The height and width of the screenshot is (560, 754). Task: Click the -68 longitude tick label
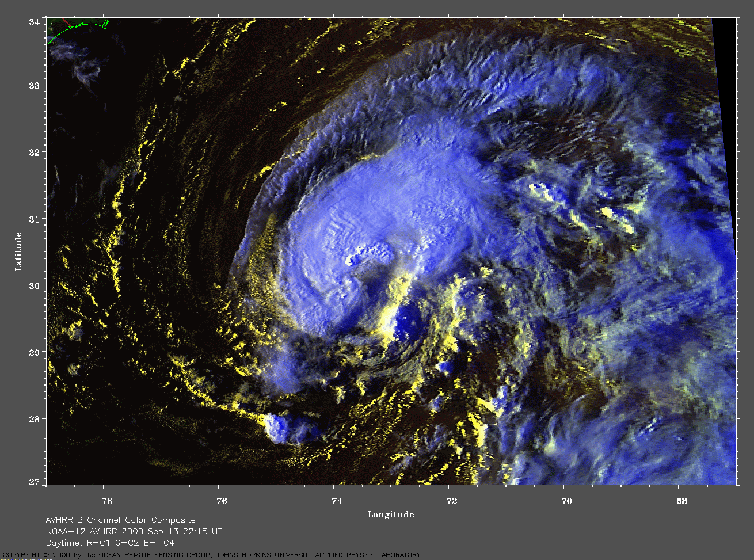[679, 501]
